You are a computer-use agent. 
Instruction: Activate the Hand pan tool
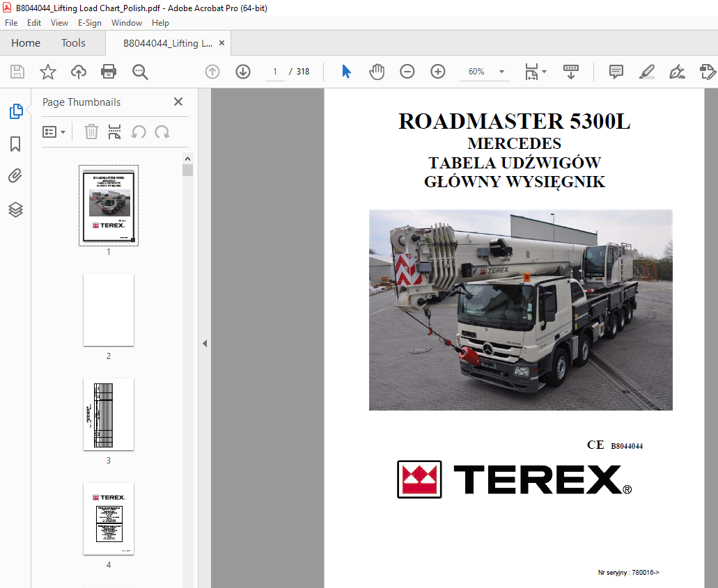(377, 72)
